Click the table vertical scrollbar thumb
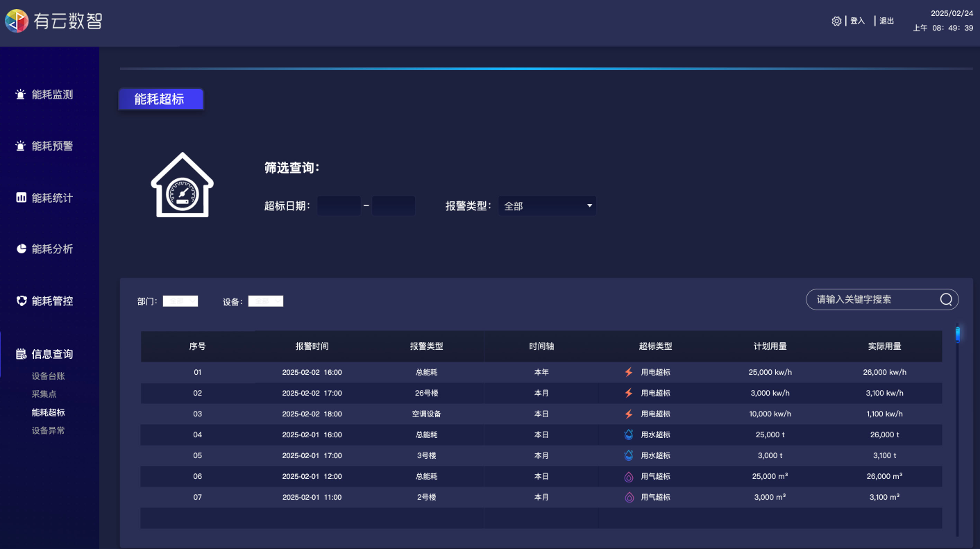 coord(958,334)
